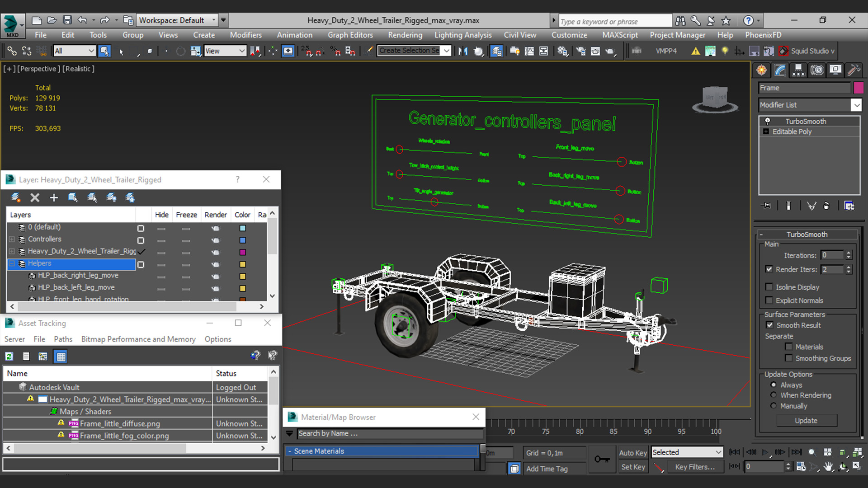
Task: Click the Go to End playback button
Action: 797,452
